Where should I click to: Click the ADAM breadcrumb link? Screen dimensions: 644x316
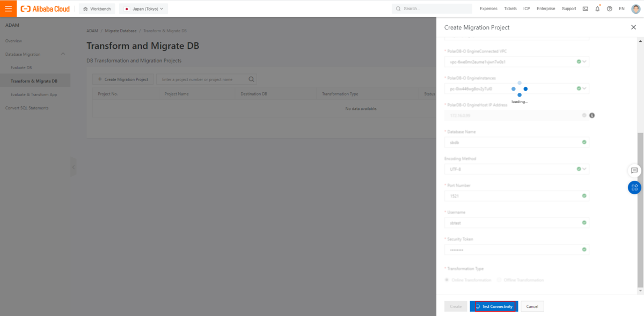92,31
